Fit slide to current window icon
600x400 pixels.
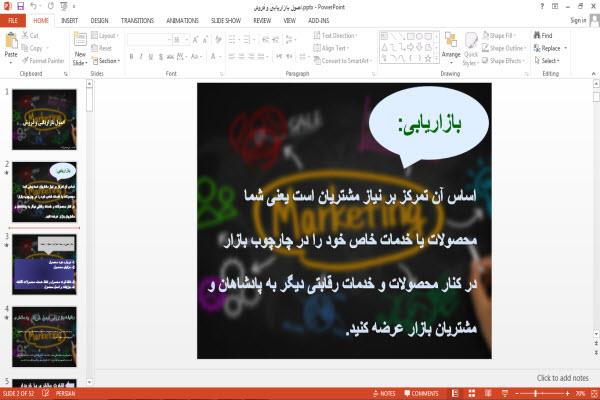coord(595,393)
